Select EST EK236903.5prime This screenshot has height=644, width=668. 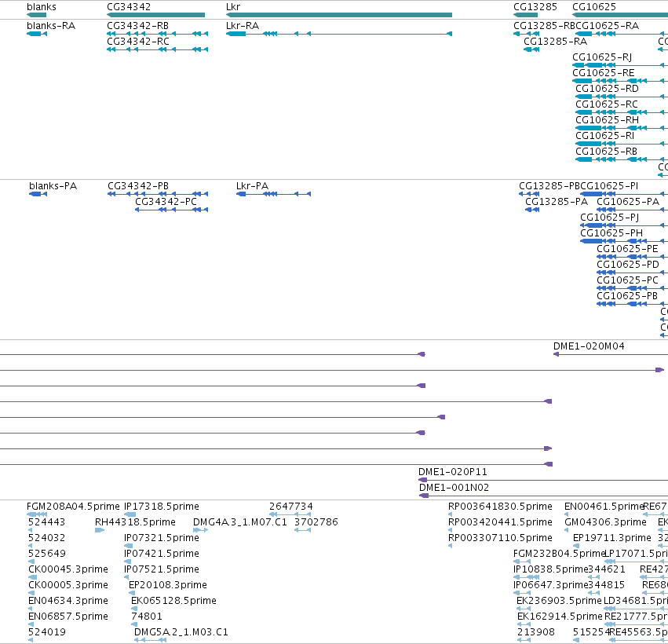pyautogui.click(x=559, y=602)
